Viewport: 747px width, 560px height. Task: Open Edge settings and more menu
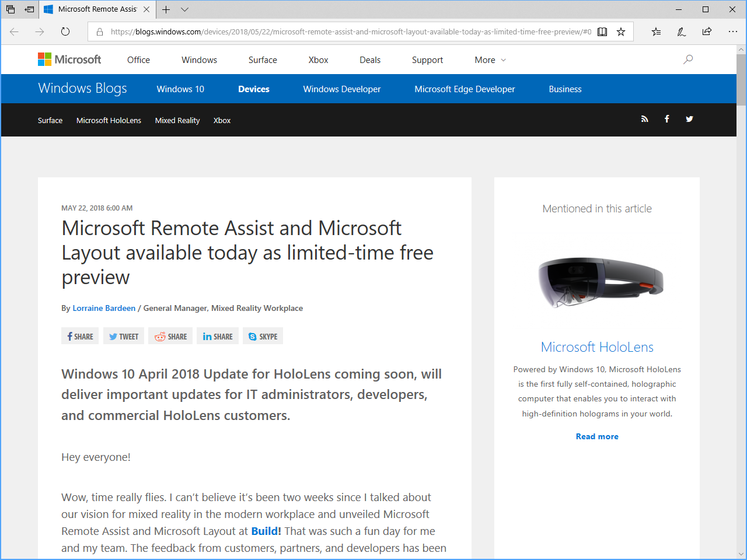point(733,32)
